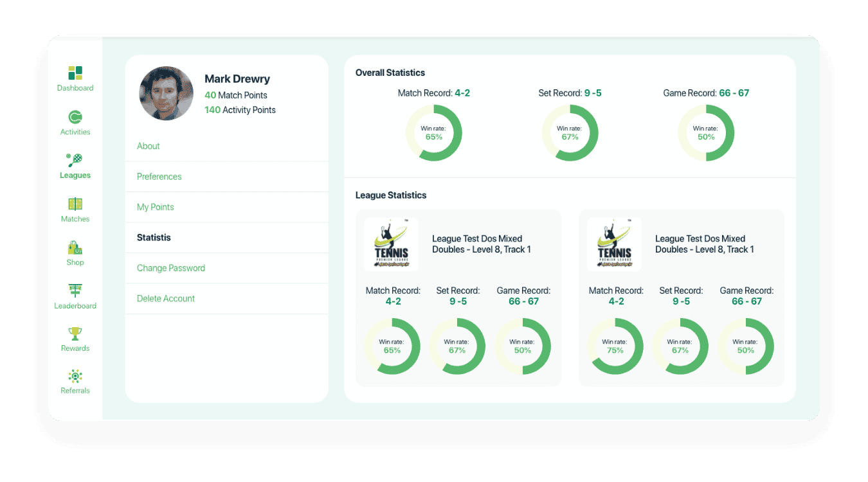Click first league card's Match Record label

[393, 290]
